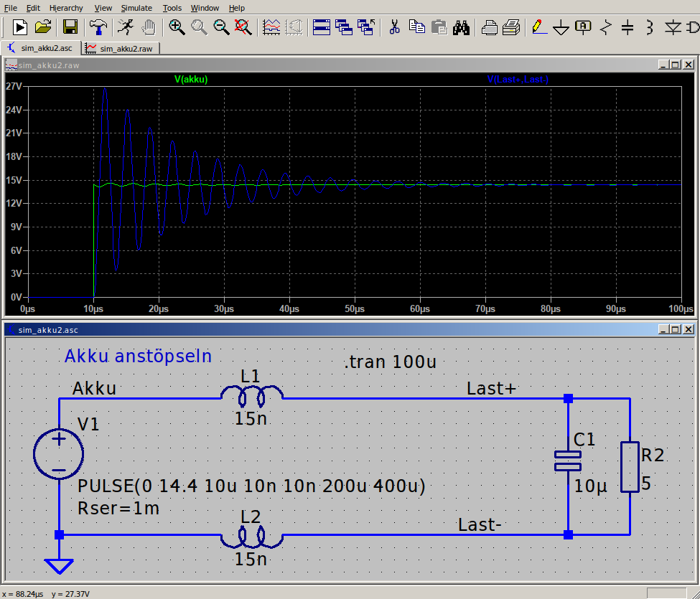The image size is (700, 599).
Task: Open the Help menu
Action: (x=237, y=8)
